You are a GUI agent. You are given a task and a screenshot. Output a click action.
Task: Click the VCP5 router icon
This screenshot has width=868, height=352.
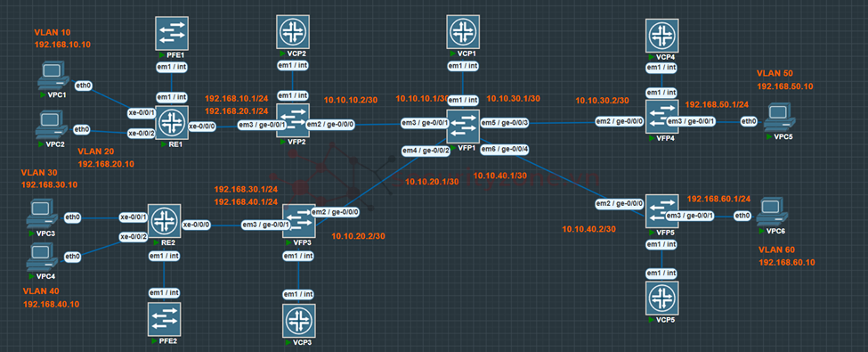[662, 299]
